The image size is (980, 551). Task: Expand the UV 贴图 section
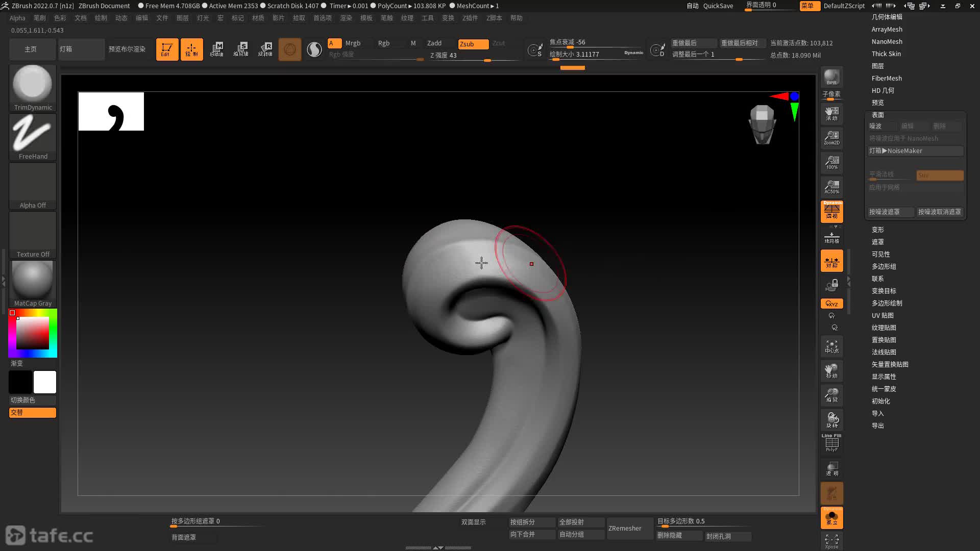[882, 315]
